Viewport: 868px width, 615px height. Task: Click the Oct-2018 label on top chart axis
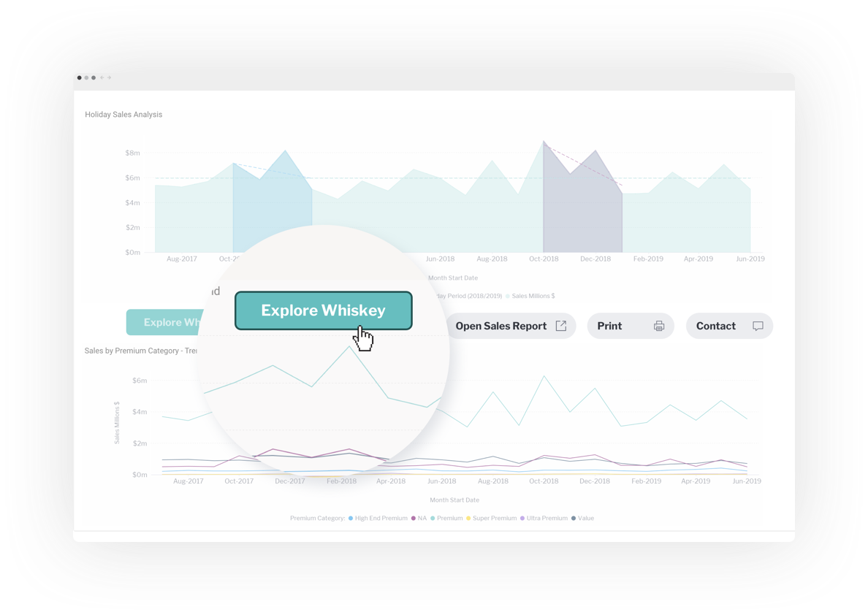544,259
